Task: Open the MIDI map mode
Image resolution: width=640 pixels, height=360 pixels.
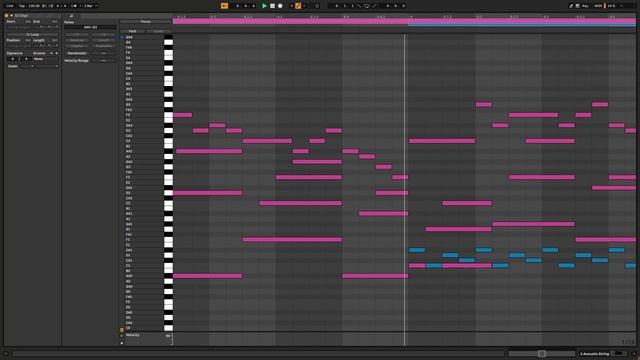Action: (598, 6)
